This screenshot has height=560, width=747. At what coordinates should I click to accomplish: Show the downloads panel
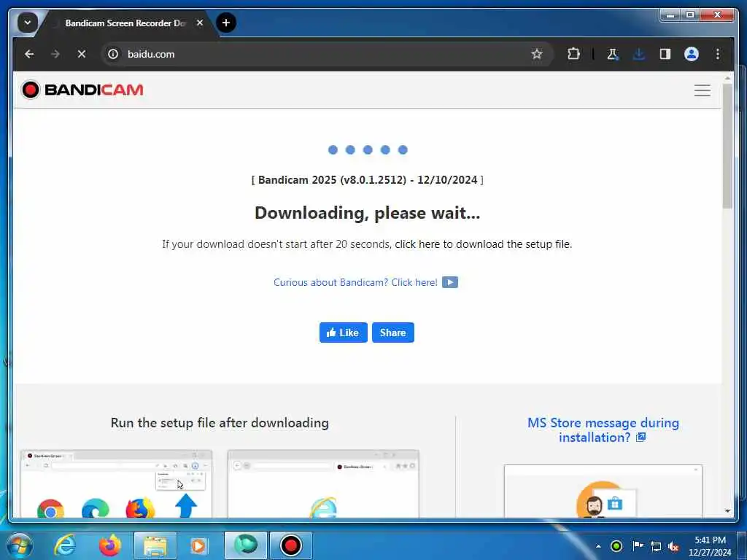639,54
